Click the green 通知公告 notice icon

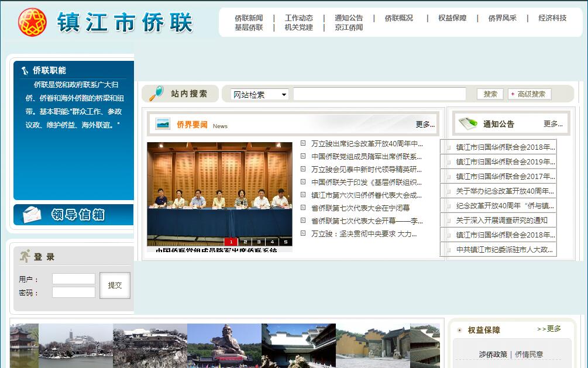coord(468,123)
